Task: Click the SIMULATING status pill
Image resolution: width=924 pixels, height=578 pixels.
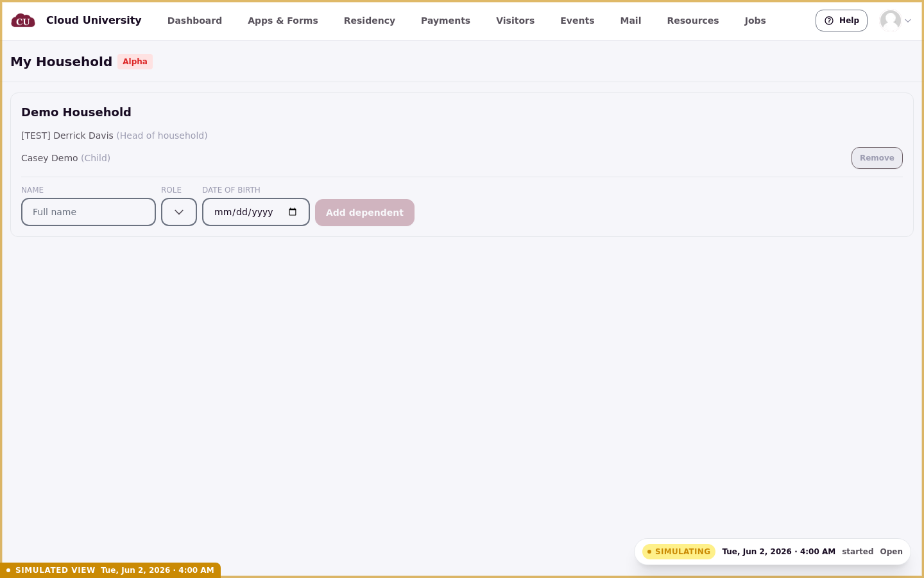Action: 679,552
